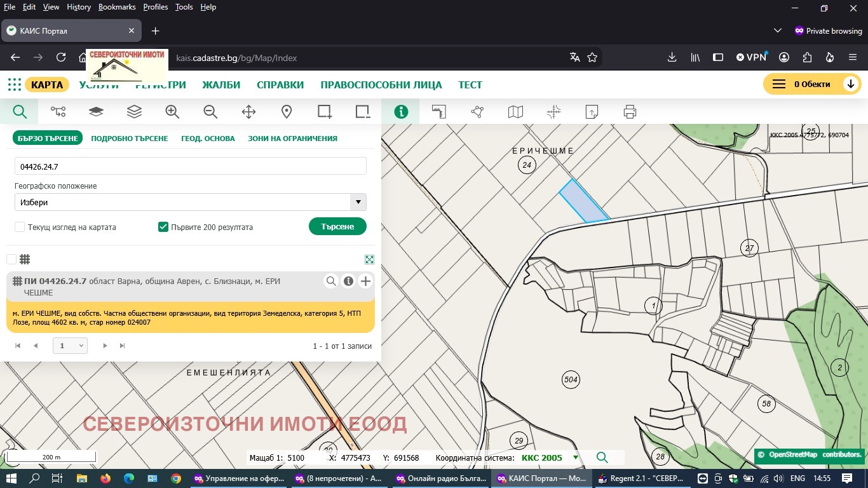Open the СПРАВКИ menu
The image size is (868, 488).
[280, 85]
